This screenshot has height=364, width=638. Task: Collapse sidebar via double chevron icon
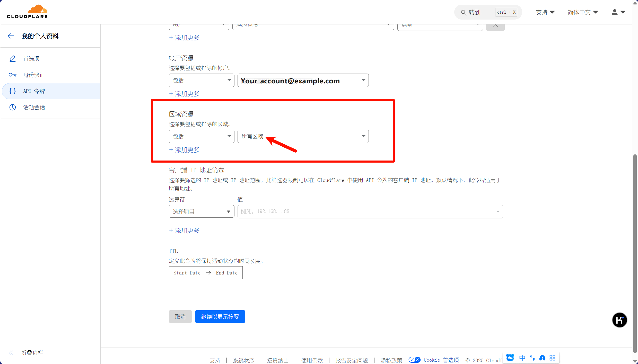tap(11, 353)
